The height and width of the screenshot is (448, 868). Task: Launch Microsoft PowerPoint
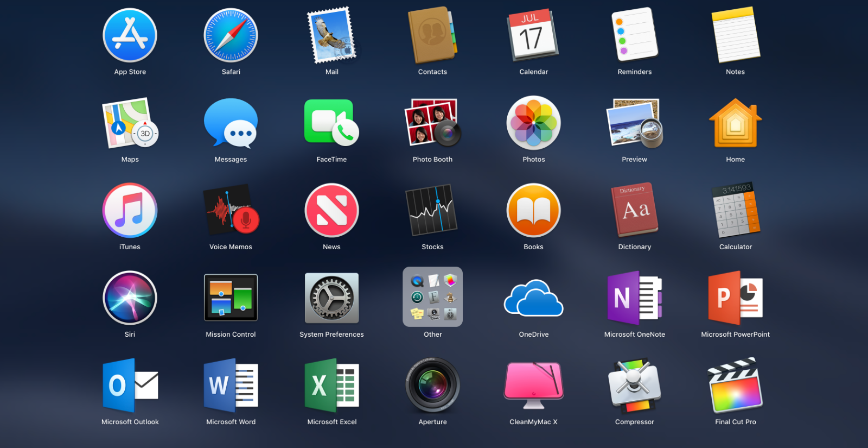tap(735, 298)
